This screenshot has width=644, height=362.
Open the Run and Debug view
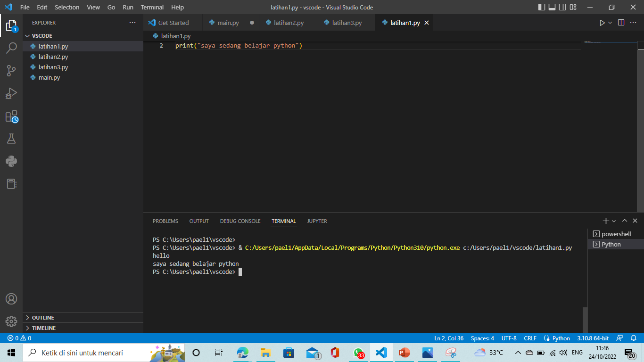11,93
